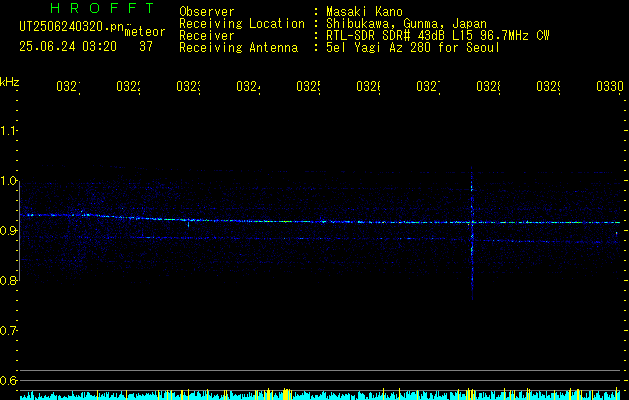Click the 0.6 frequency axis label
629x400 pixels.
coord(8,380)
